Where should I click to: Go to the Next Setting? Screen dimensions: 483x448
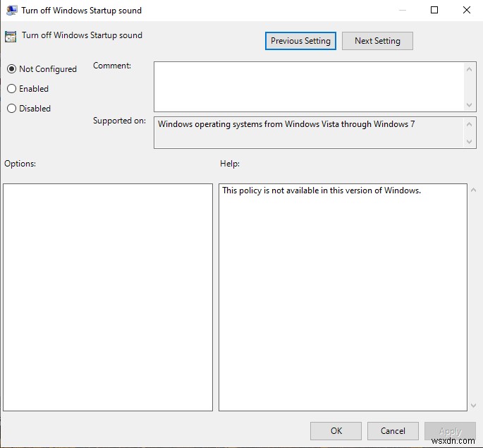(x=377, y=41)
